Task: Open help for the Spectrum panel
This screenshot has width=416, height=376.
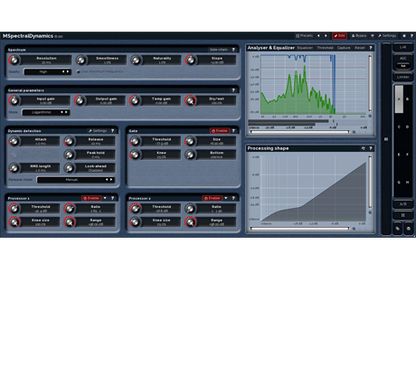Action: click(233, 50)
